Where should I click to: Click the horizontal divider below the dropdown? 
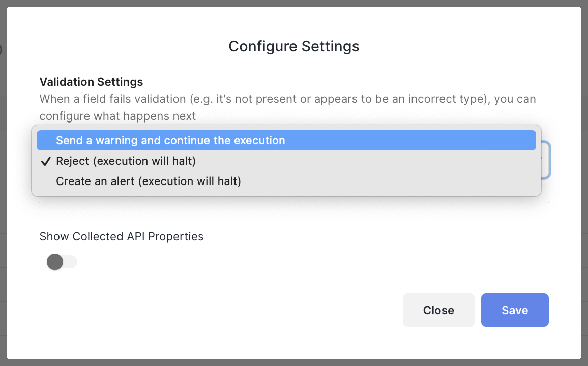coord(294,202)
